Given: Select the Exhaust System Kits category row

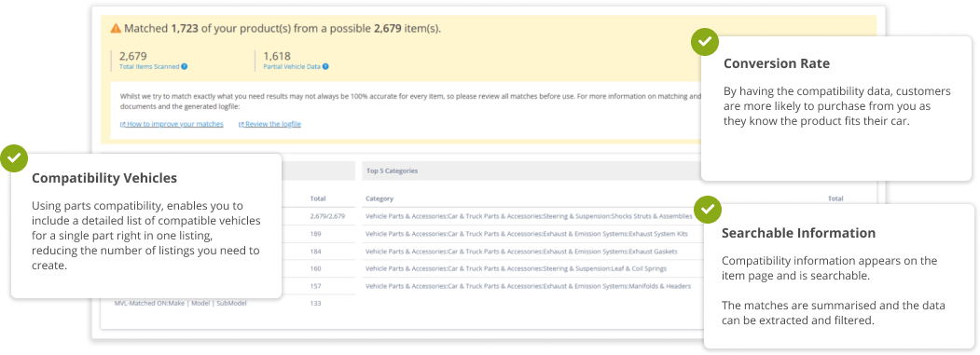Looking at the screenshot, I should click(526, 234).
